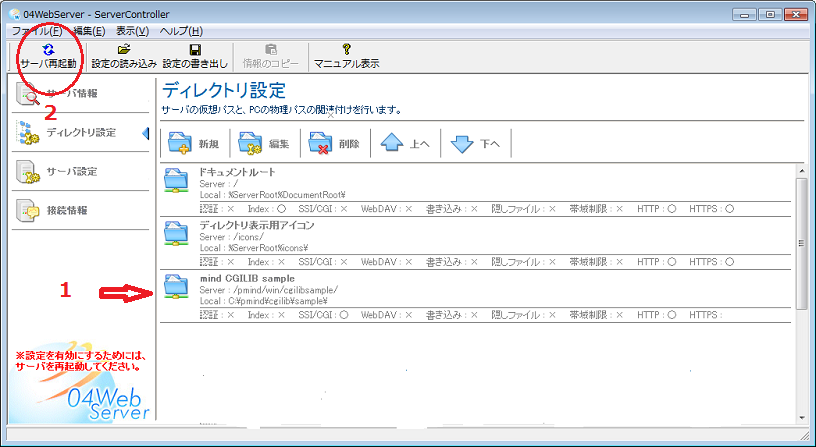Click 設定の読み込み load settings icon
This screenshot has height=447, width=816.
pos(123,48)
